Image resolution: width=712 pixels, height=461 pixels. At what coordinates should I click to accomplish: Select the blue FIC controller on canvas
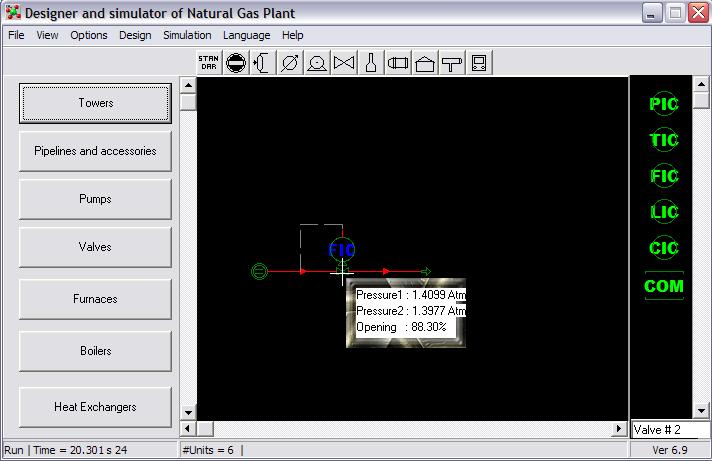[341, 249]
